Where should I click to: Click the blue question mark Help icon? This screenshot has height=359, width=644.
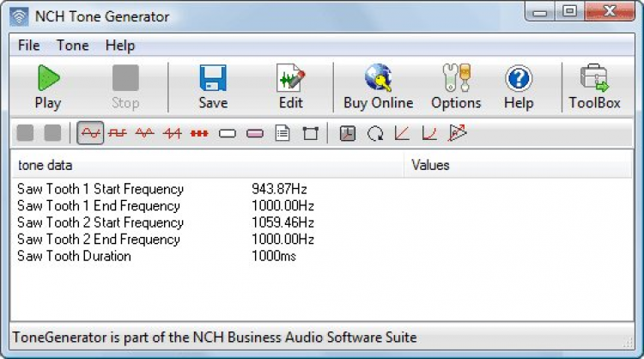point(519,78)
